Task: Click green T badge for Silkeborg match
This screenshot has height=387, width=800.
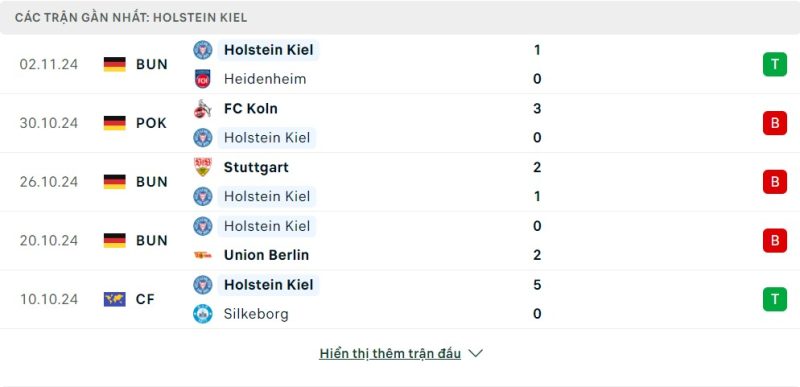Action: [774, 299]
